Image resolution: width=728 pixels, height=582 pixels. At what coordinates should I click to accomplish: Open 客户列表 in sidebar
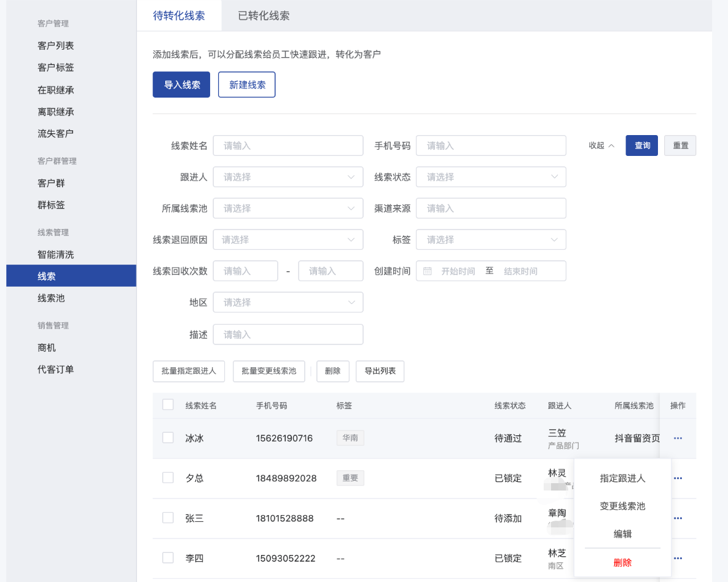click(x=56, y=45)
